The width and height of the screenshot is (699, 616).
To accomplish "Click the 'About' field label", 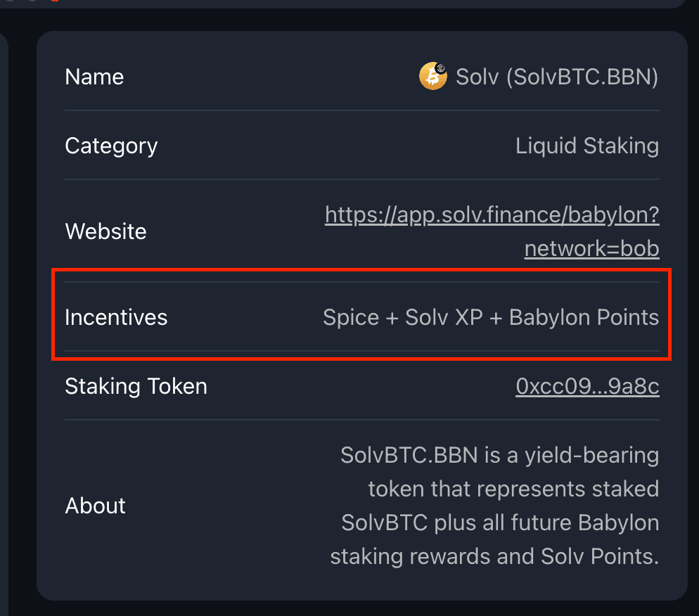I will pos(95,506).
